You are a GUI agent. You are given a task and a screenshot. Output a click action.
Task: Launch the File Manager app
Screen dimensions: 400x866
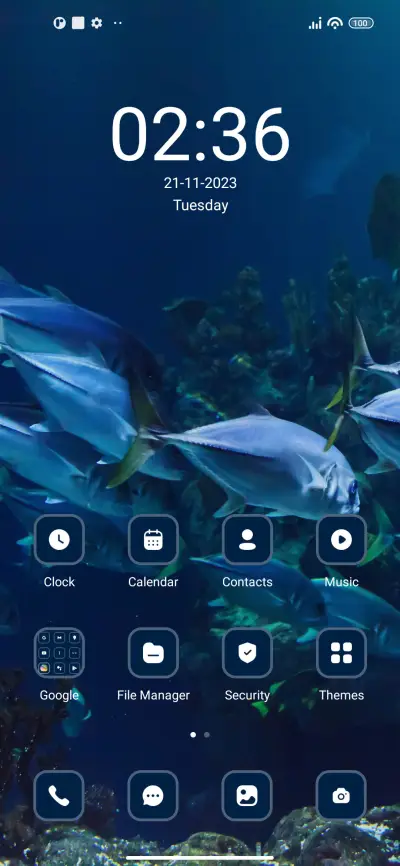click(153, 653)
